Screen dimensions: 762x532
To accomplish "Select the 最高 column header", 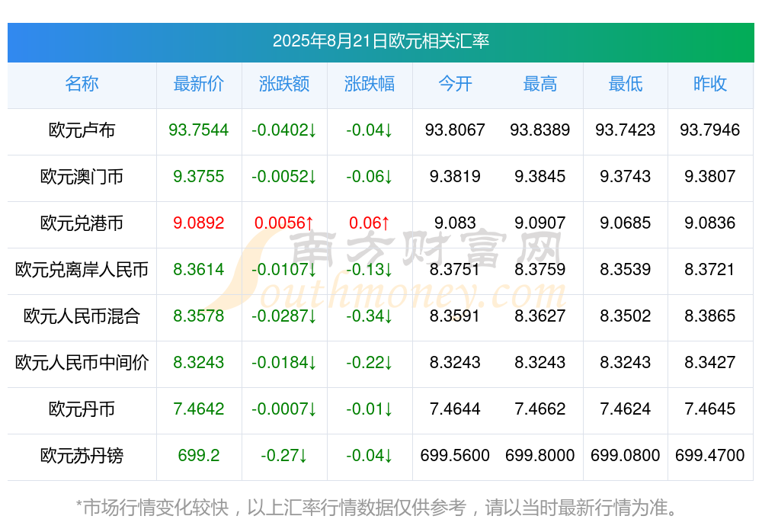I will (540, 84).
